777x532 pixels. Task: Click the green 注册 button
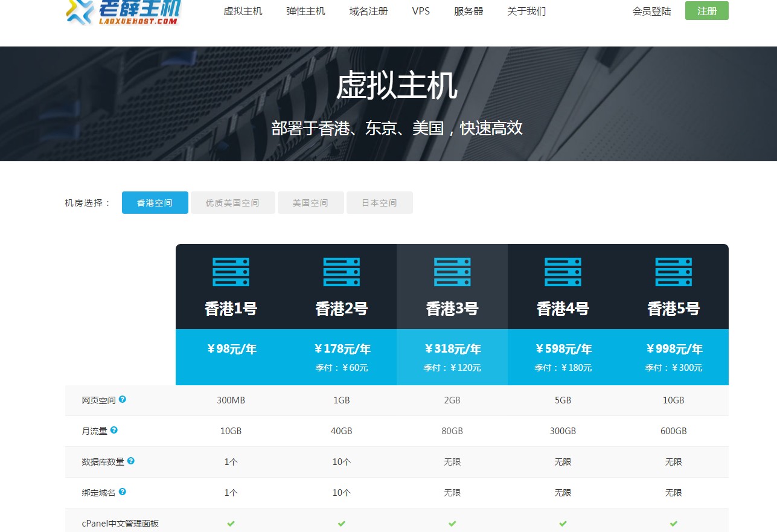[x=706, y=11]
